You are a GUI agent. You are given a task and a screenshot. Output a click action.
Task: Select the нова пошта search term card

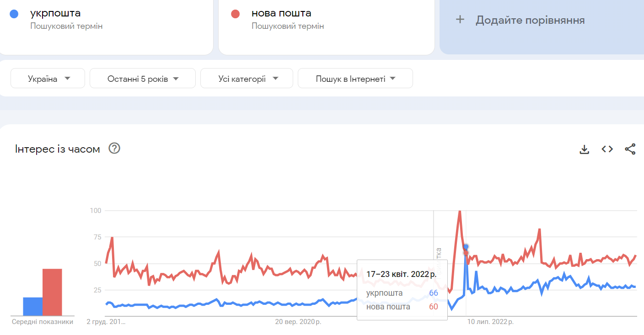pos(327,27)
